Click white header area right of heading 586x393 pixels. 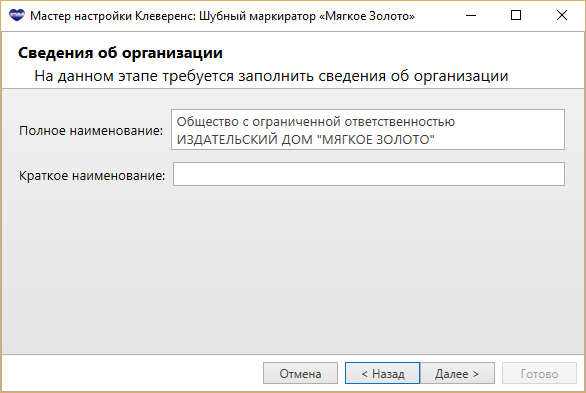(x=404, y=53)
